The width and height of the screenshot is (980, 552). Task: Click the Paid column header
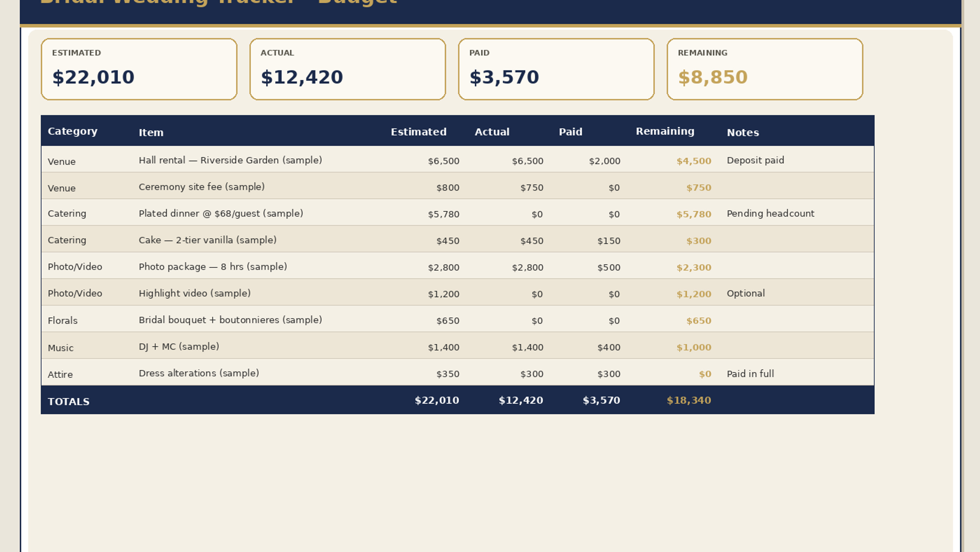570,132
